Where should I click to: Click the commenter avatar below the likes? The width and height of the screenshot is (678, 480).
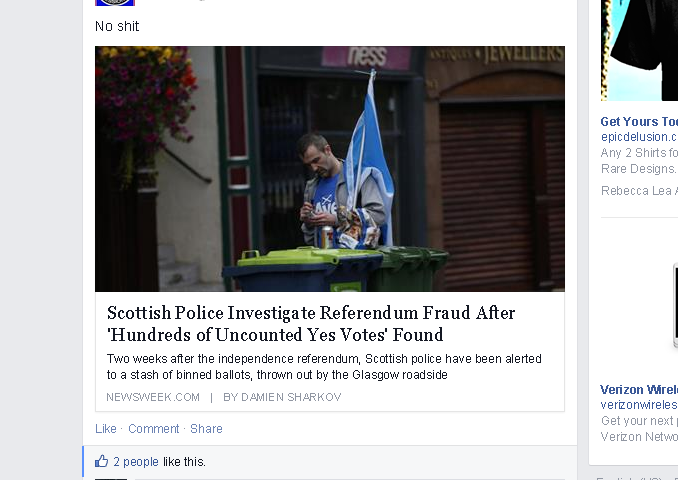(111, 479)
